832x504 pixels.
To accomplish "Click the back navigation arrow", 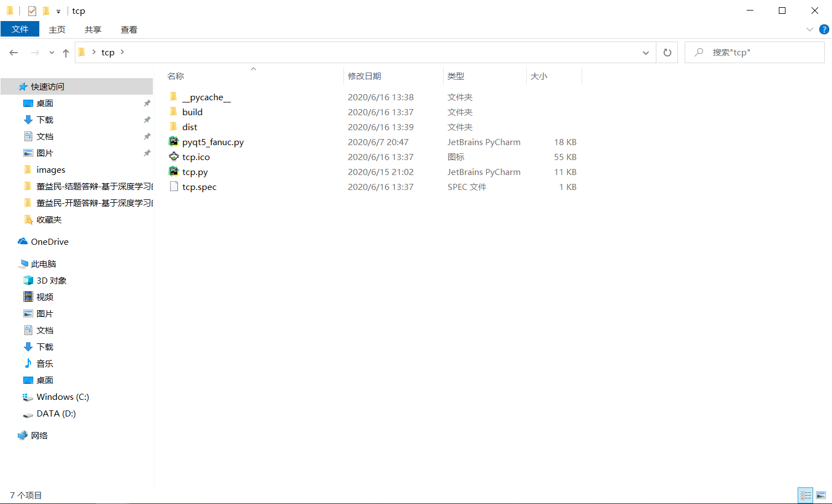I will tap(13, 52).
